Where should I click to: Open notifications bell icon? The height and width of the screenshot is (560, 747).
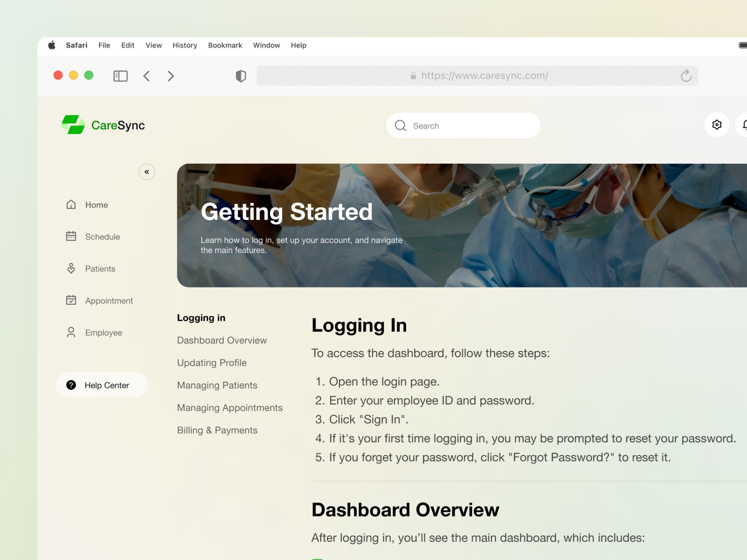(745, 125)
